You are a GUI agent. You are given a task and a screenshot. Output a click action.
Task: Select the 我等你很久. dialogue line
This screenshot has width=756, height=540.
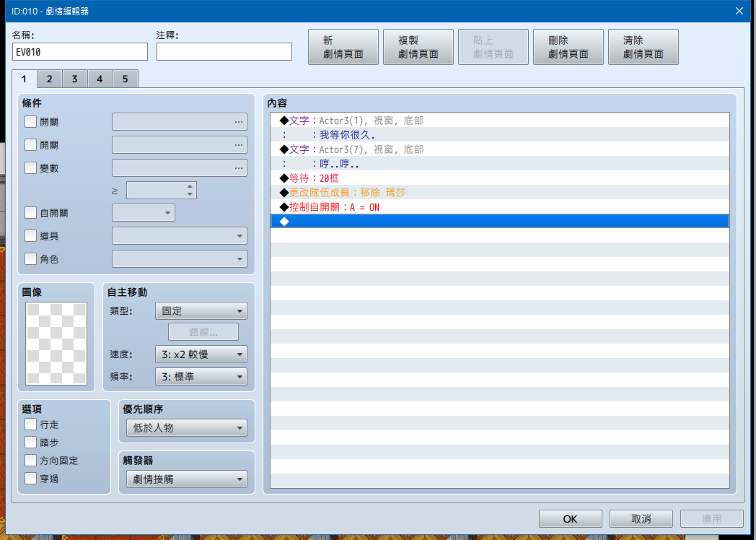coord(499,134)
